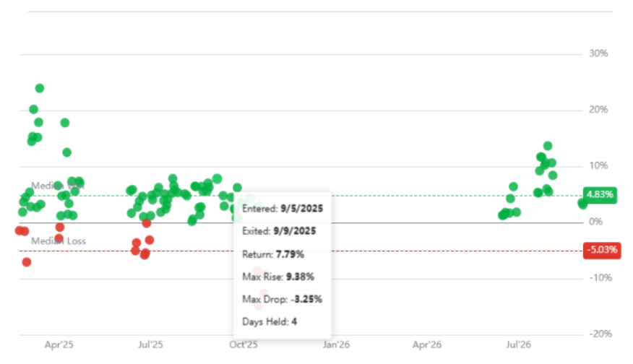633x364 pixels.
Task: Click the 30% y-axis label
Action: coord(598,53)
